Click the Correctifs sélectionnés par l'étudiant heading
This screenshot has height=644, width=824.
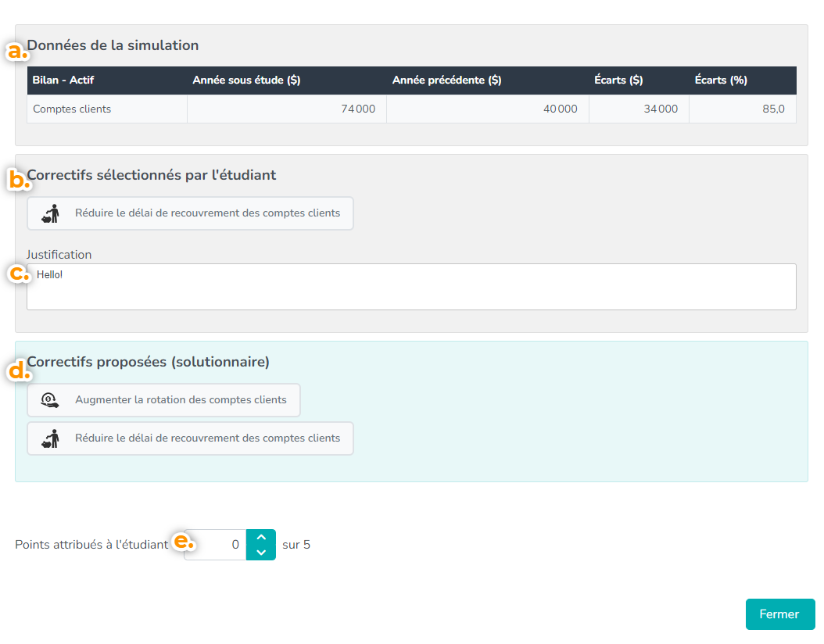point(152,175)
